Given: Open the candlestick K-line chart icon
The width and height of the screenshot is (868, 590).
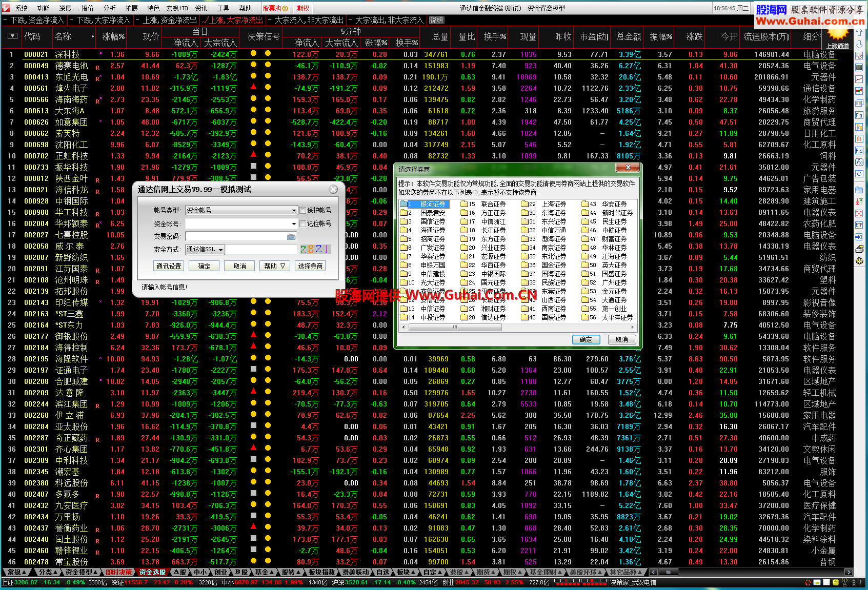Looking at the screenshot, I should tap(859, 91).
